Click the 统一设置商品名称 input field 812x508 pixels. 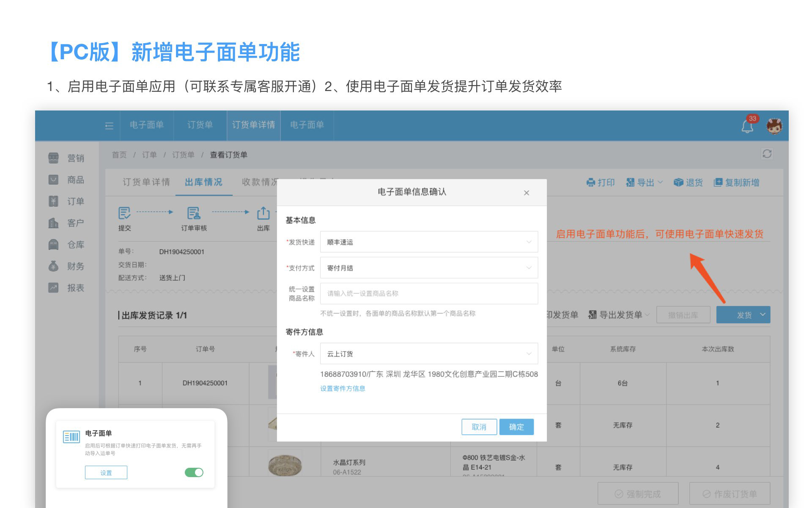429,294
